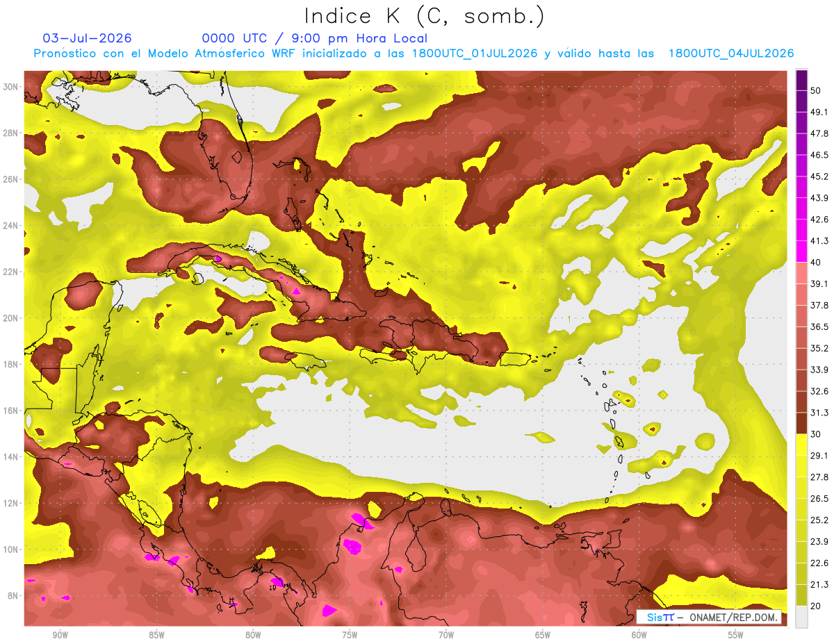Click the 65W longitude axis label

[543, 635]
